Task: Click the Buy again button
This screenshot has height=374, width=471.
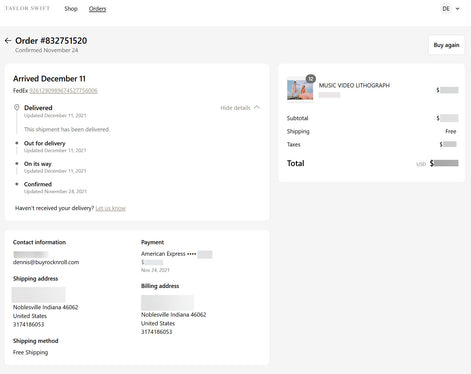Action: click(x=446, y=45)
